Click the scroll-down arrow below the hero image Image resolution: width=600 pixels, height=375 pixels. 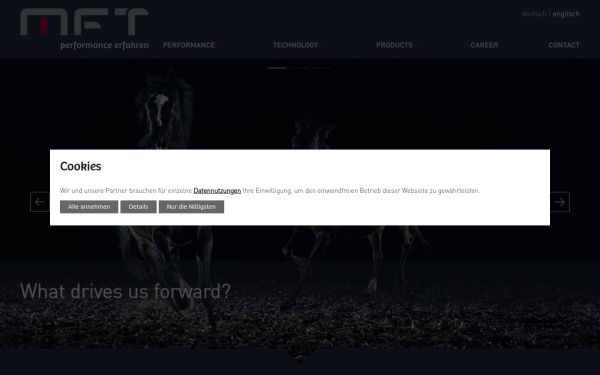point(300,357)
